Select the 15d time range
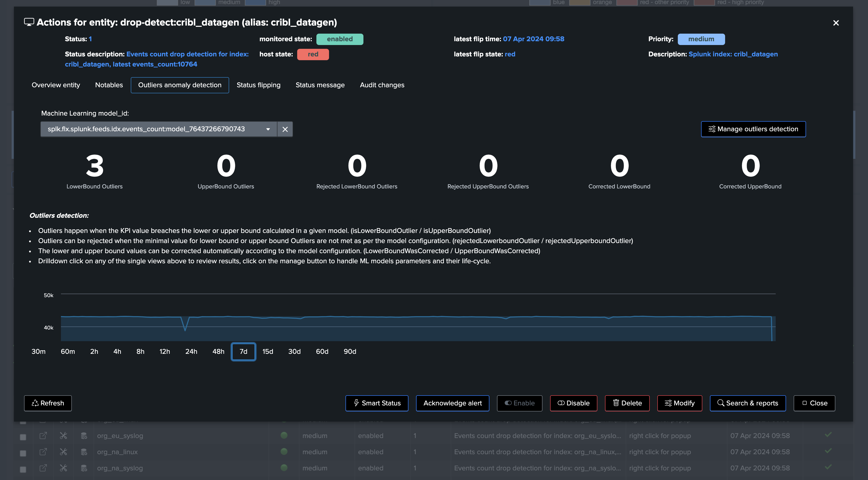Viewport: 868px width, 480px height. point(268,351)
